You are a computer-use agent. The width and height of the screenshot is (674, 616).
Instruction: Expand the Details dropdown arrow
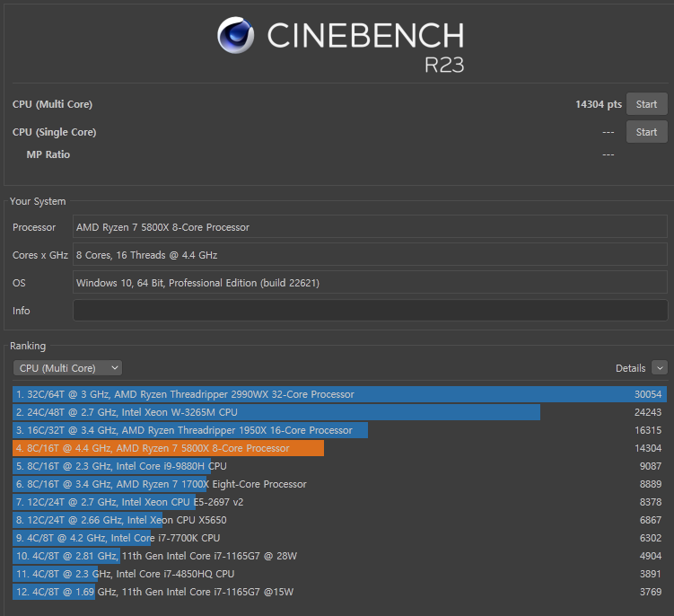point(660,368)
